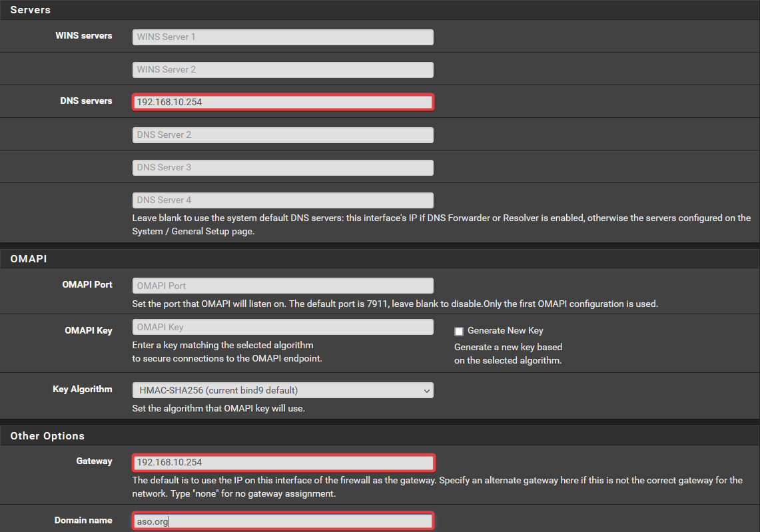
Task: Click the Servers section header
Action: [x=31, y=10]
